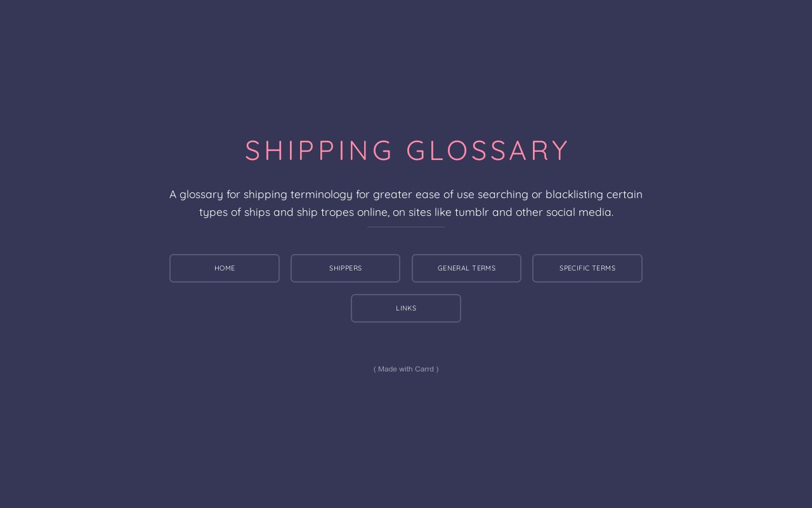This screenshot has height=508, width=812.
Task: Follow the Made with Carrd link
Action: point(406,369)
